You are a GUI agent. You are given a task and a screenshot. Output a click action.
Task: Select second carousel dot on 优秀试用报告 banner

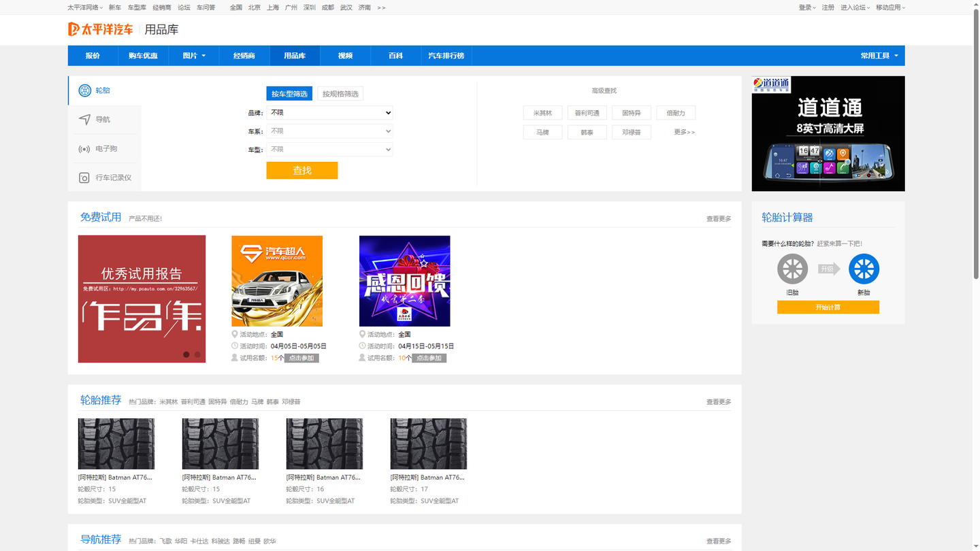197,354
